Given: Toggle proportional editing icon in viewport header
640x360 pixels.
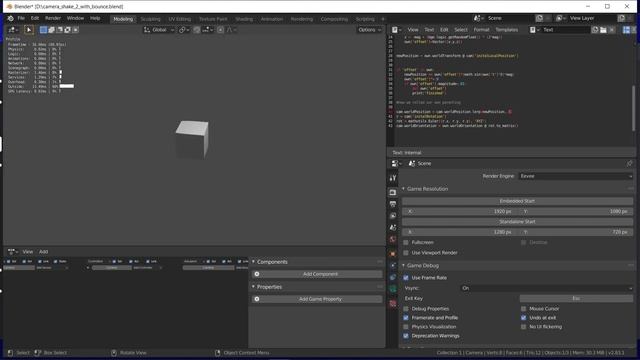Looking at the screenshot, I should pyautogui.click(x=220, y=30).
